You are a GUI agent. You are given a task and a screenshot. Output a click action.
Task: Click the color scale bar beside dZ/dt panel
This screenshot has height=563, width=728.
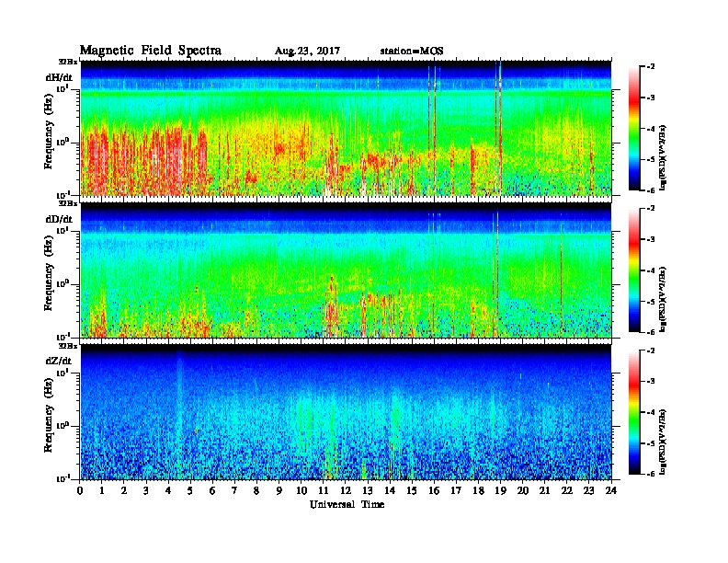pyautogui.click(x=634, y=412)
